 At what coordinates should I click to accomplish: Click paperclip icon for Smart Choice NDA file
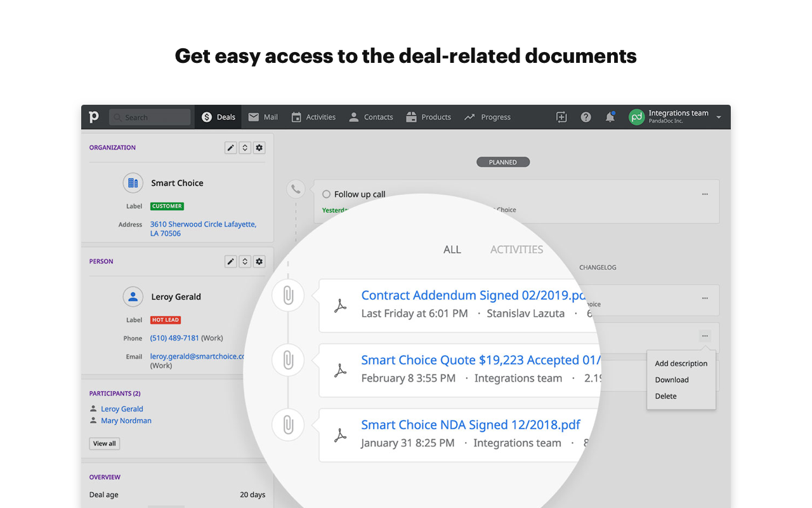pyautogui.click(x=288, y=425)
